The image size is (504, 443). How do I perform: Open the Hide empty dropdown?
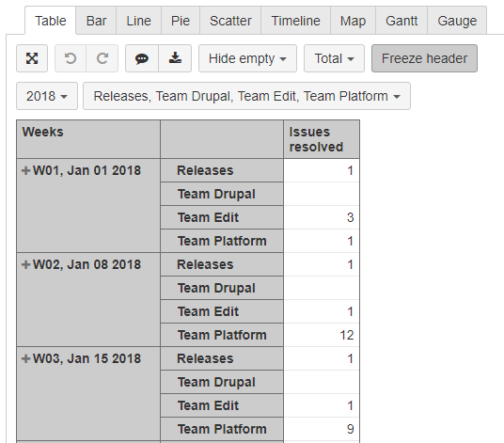point(247,58)
